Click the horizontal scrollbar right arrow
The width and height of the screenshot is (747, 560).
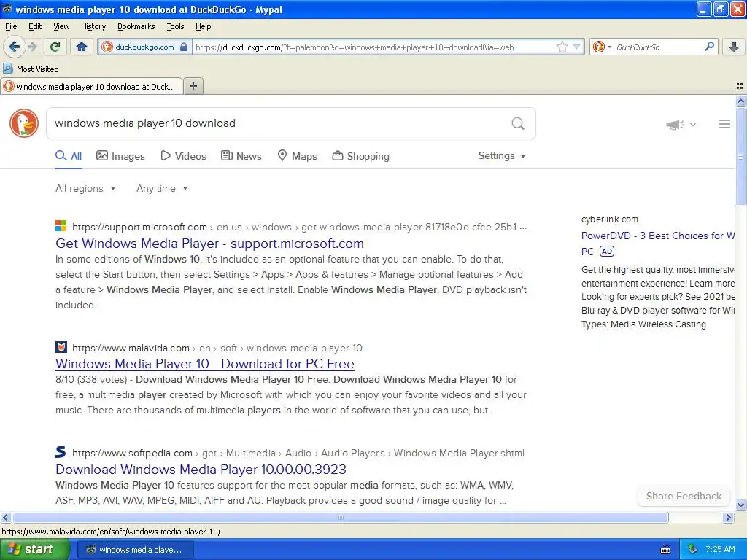pyautogui.click(x=728, y=517)
